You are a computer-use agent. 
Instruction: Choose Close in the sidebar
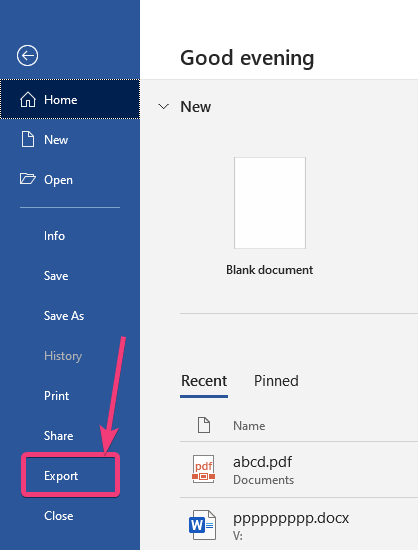pos(59,516)
